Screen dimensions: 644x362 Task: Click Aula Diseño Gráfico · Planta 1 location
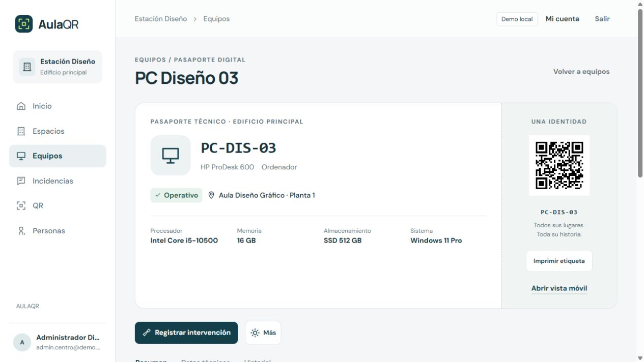(x=267, y=195)
